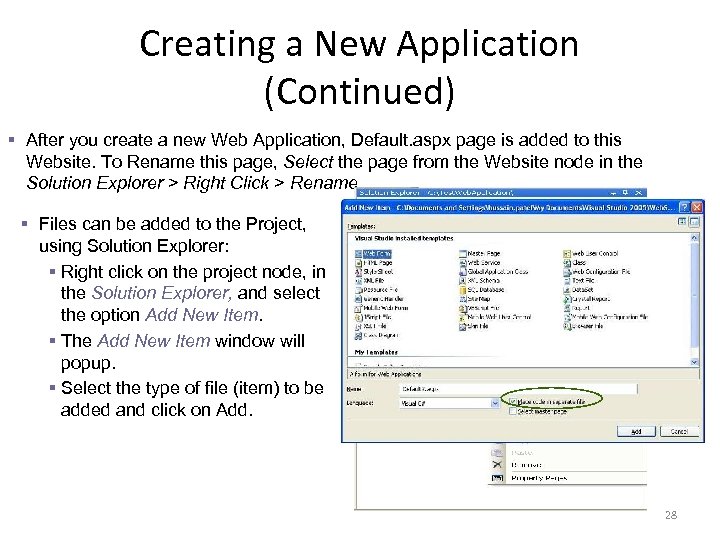
Task: Pick the JScript File template icon
Action: [359, 317]
